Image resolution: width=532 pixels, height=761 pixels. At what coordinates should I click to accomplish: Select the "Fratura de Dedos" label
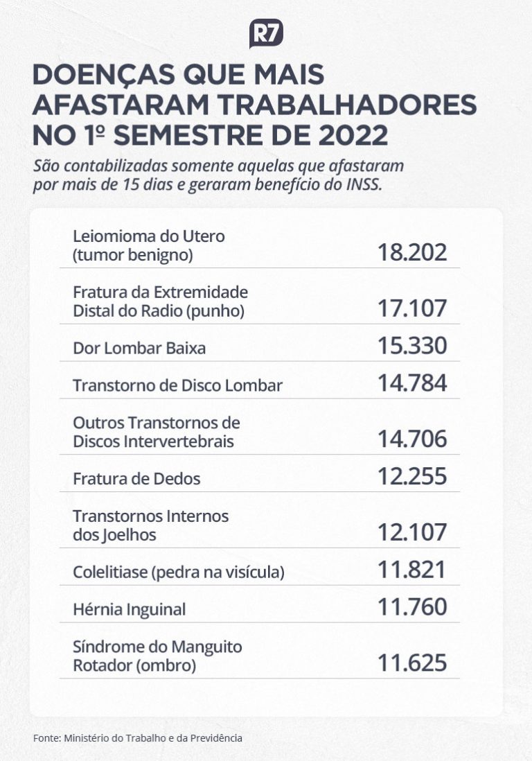tap(136, 479)
